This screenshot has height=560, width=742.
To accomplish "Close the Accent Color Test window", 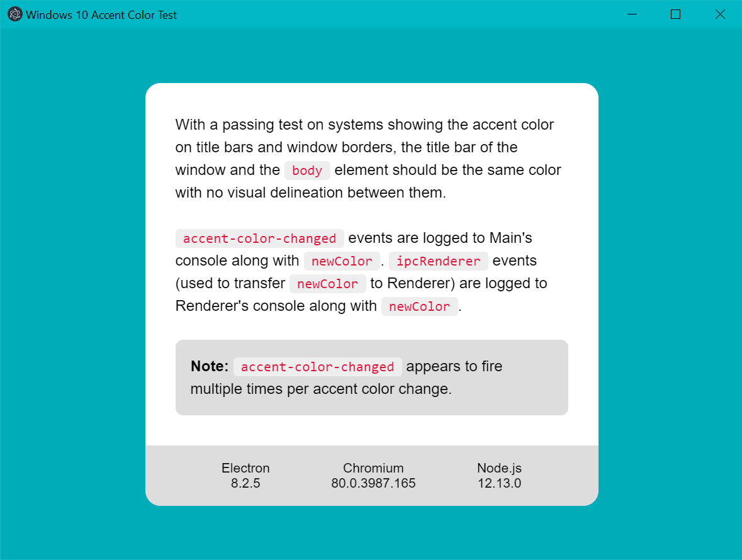I will [x=720, y=14].
